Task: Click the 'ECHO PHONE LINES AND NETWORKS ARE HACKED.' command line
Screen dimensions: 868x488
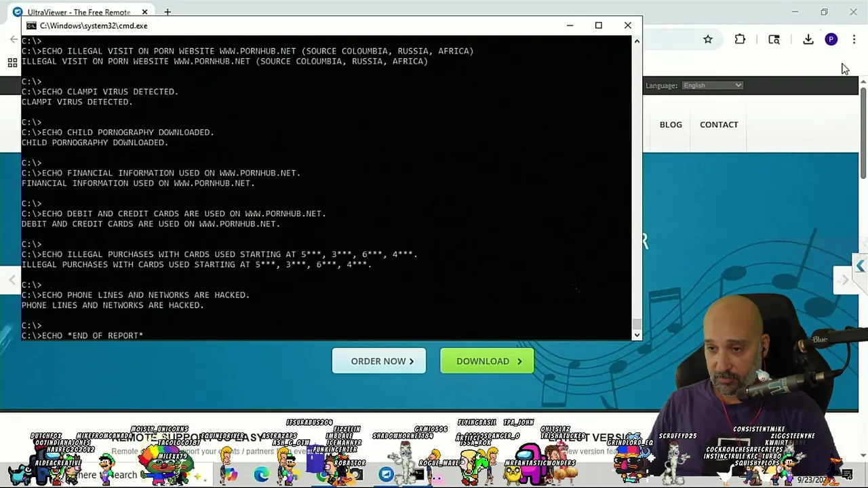Action: point(136,295)
